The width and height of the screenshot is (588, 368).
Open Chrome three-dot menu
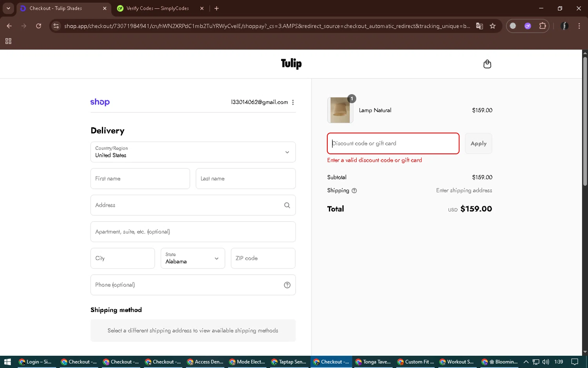tap(579, 26)
